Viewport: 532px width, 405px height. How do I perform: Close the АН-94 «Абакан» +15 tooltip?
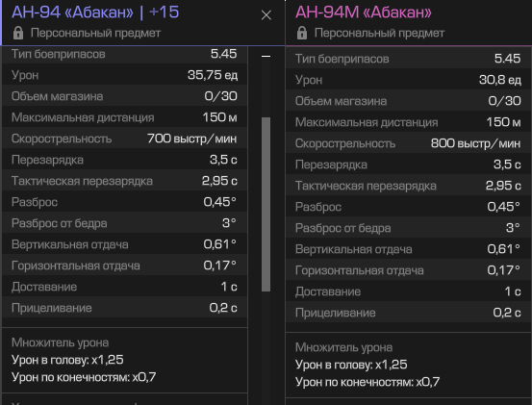point(266,15)
